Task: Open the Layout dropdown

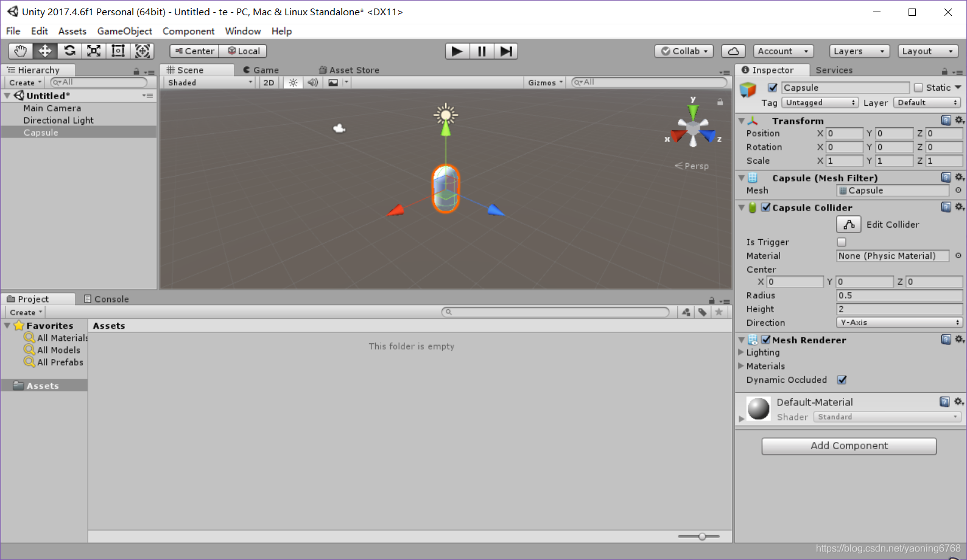Action: click(x=928, y=51)
